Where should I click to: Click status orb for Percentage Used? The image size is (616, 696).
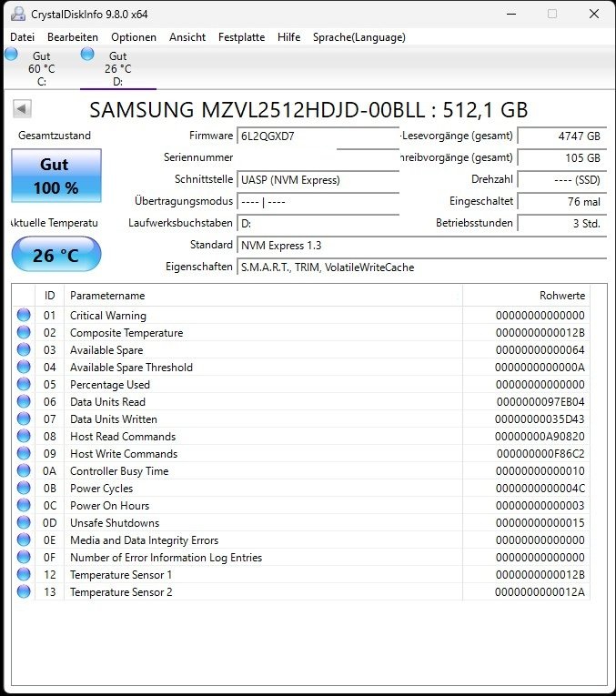click(24, 385)
